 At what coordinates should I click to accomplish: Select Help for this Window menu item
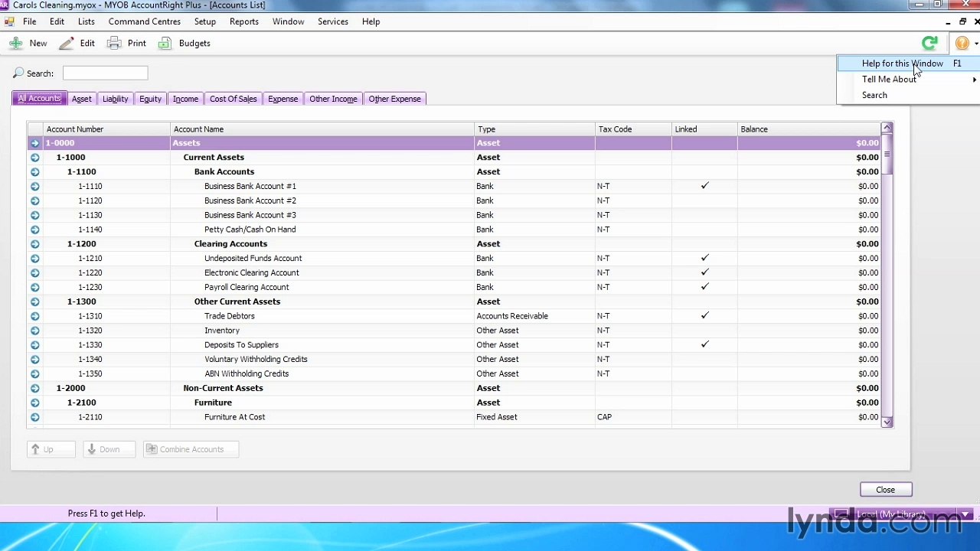[908, 64]
